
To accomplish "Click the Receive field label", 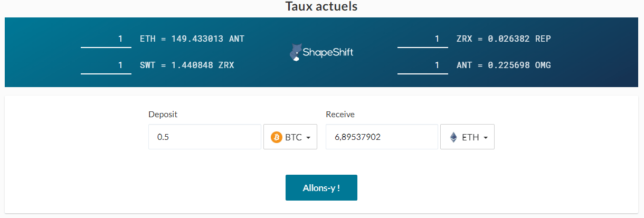I will coord(340,115).
